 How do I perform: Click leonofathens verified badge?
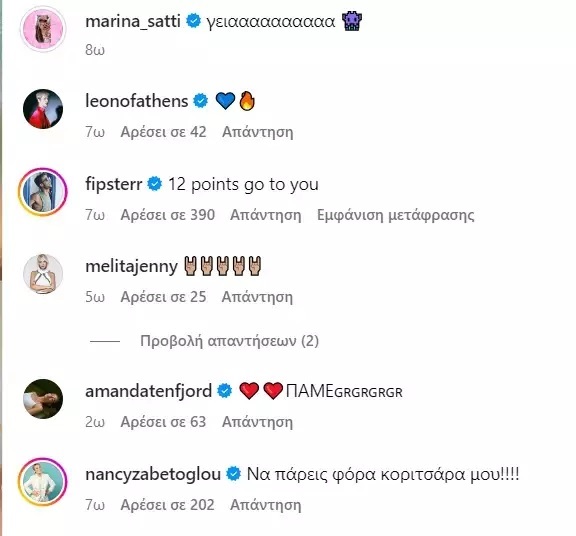(201, 101)
